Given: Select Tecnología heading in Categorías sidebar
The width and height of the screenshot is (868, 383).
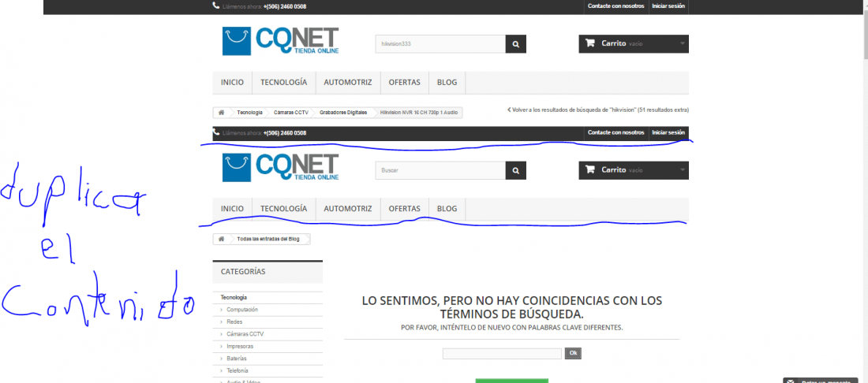Looking at the screenshot, I should tap(234, 297).
